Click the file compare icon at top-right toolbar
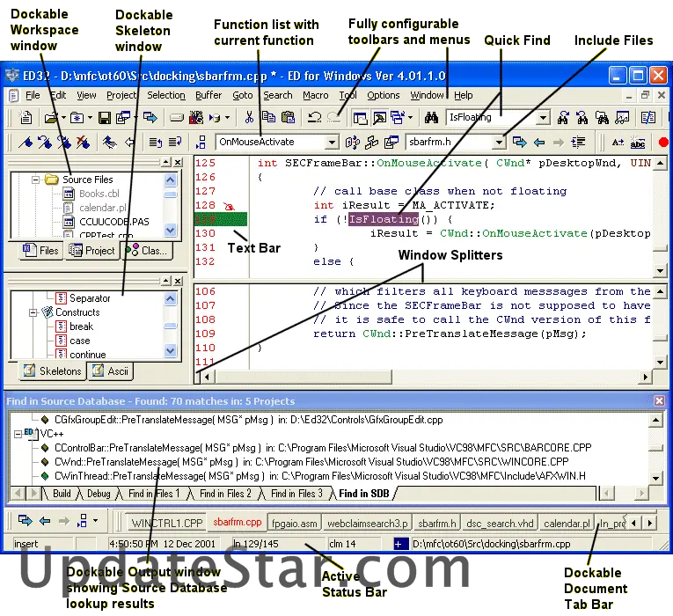 [x=647, y=117]
